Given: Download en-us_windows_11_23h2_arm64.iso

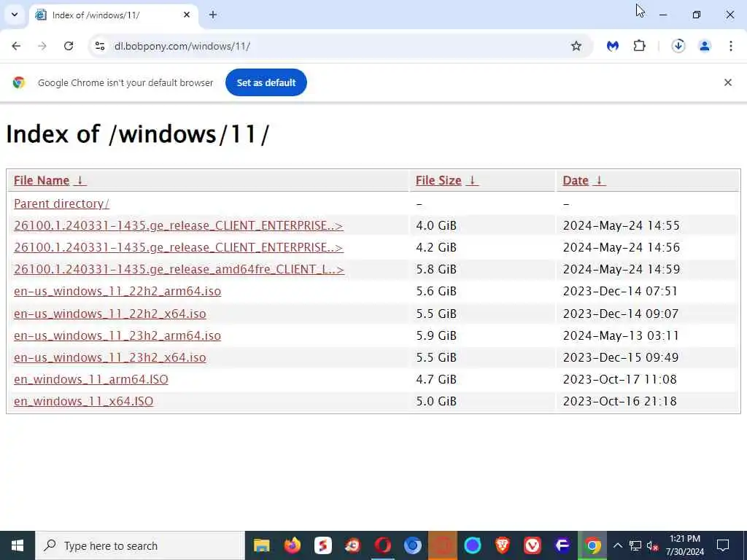Looking at the screenshot, I should click(117, 335).
